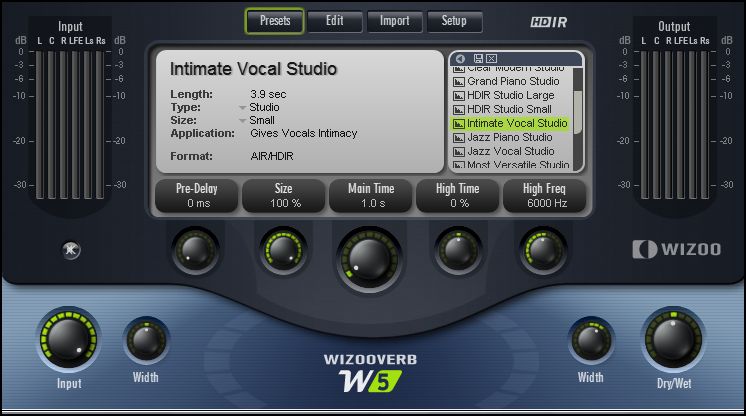
Task: Click the HDIR logo
Action: (549, 22)
